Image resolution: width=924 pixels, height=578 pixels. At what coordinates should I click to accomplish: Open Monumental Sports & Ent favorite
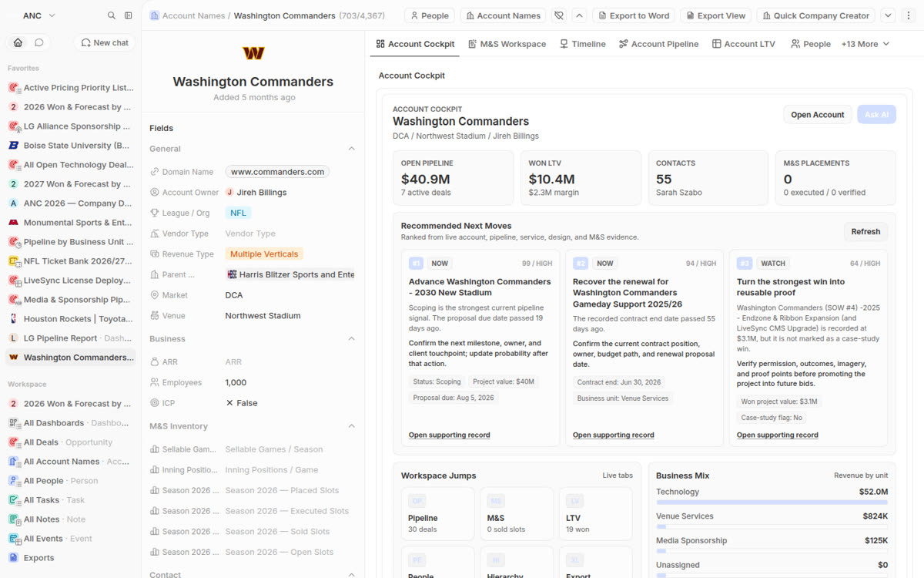point(71,223)
